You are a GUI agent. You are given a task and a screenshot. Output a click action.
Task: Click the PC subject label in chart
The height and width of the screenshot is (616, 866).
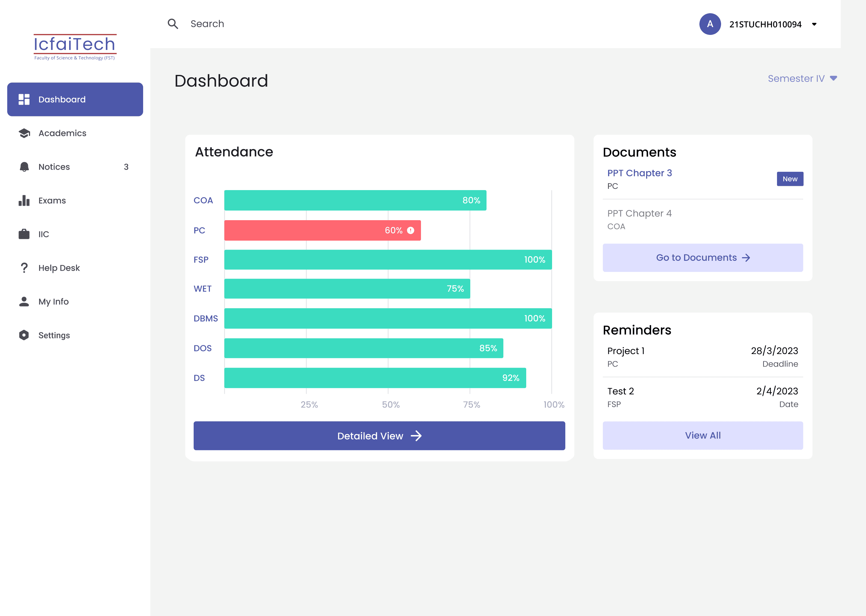click(x=199, y=230)
